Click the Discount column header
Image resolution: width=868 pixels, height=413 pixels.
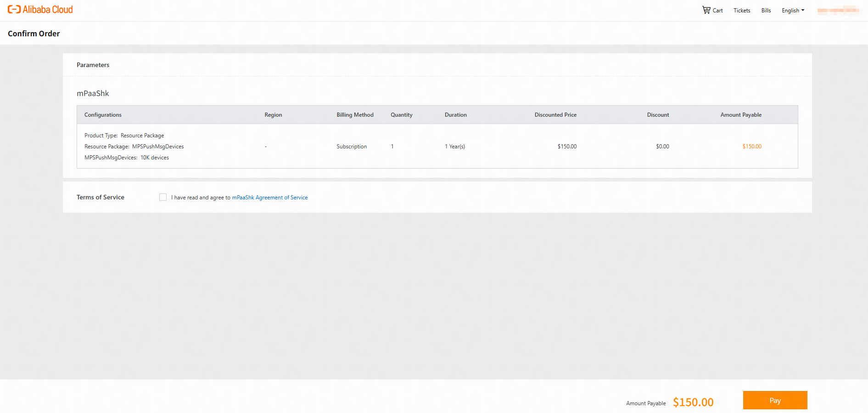coord(658,115)
